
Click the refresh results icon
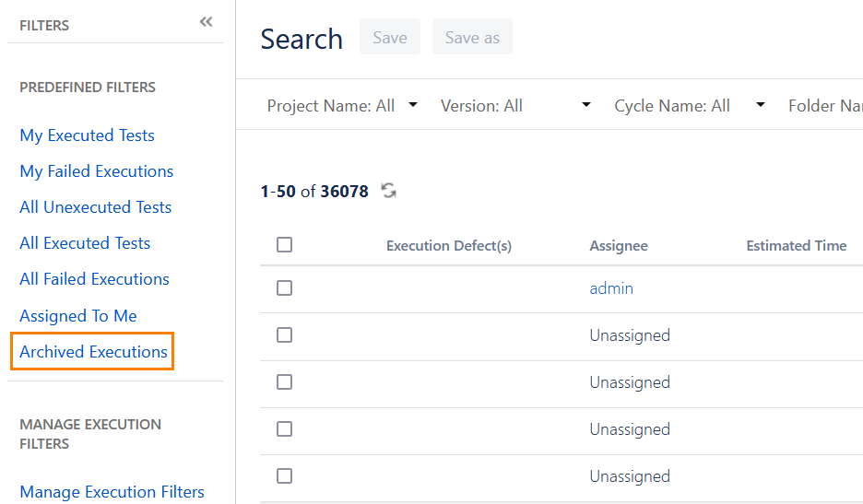click(x=389, y=191)
